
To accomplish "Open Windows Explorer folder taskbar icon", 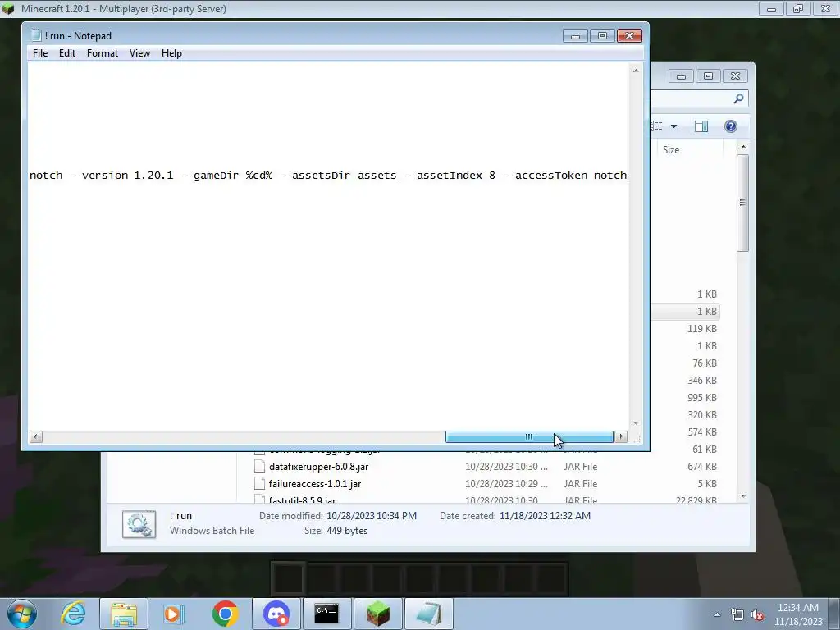I will click(x=124, y=614).
